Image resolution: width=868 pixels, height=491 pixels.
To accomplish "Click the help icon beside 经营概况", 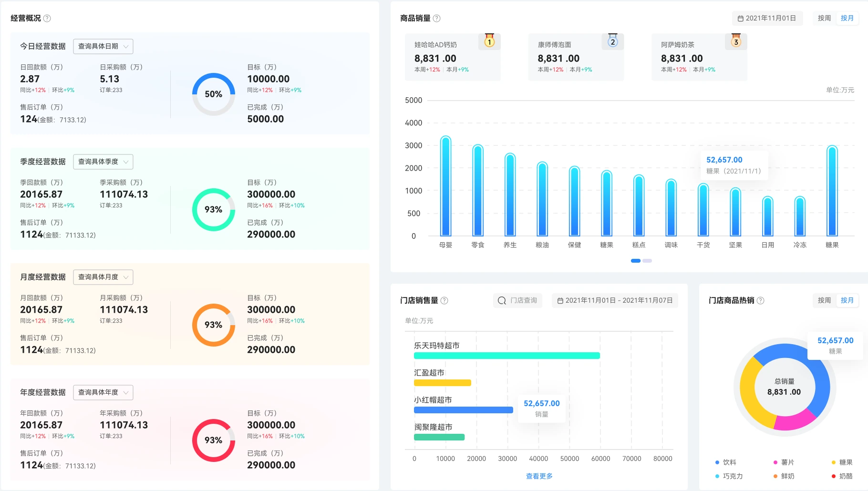I will (x=47, y=18).
